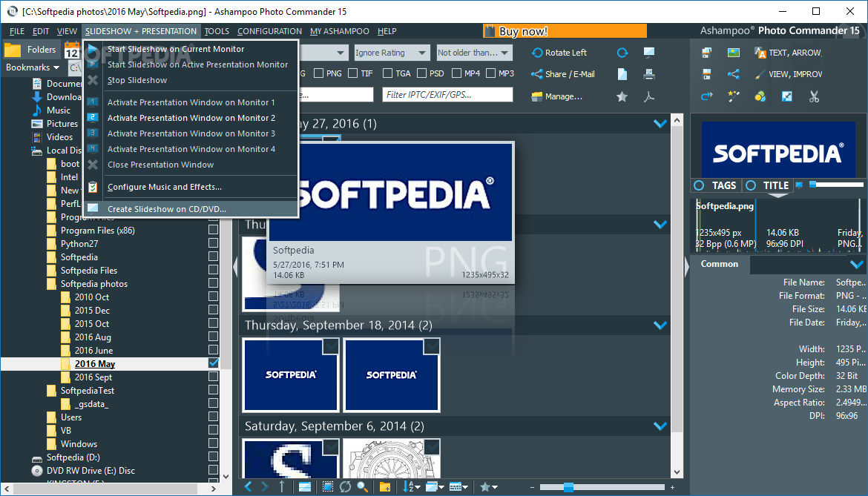The width and height of the screenshot is (868, 496).
Task: Click the Save As multi-disk icon
Action: coord(706,53)
